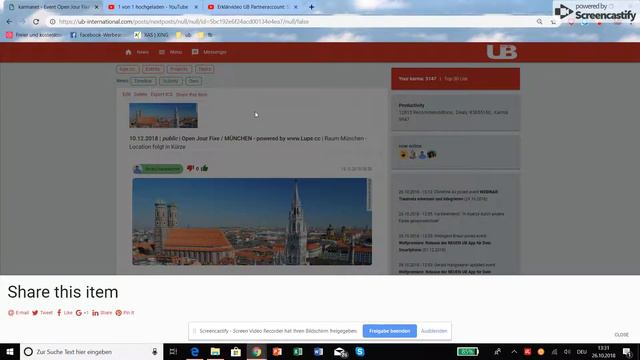
Task: Reload the page with the refresh icon
Action: pyautogui.click(x=36, y=22)
